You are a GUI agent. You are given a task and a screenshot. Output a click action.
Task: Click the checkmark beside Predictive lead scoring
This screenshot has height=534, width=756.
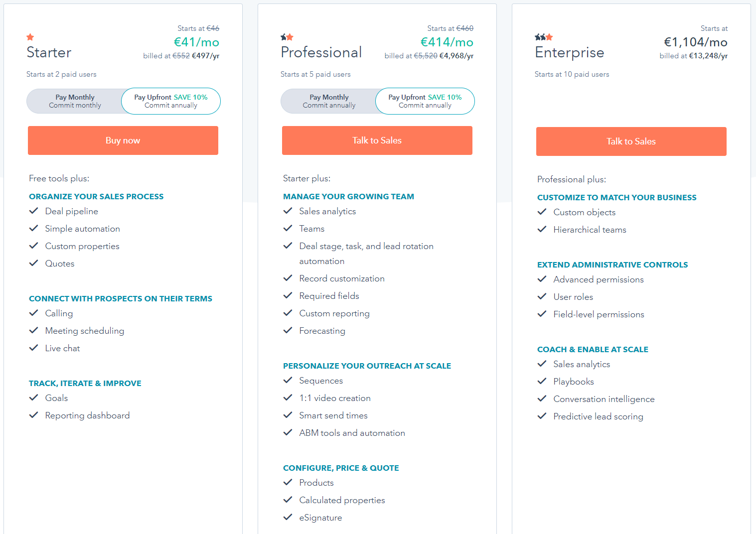(x=542, y=416)
